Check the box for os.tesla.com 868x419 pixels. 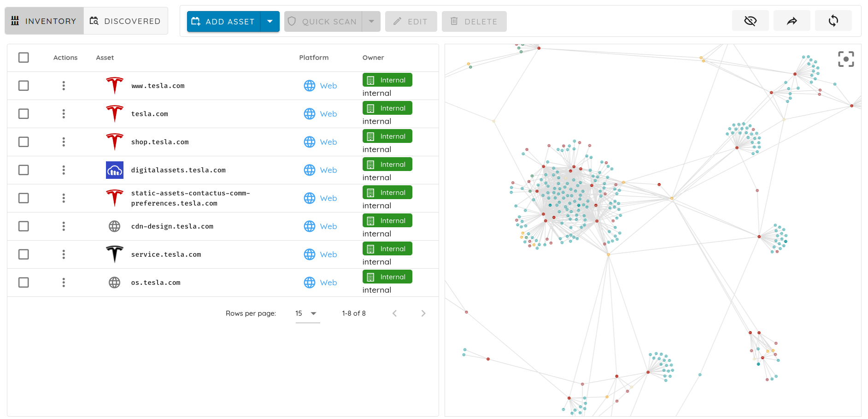[23, 283]
